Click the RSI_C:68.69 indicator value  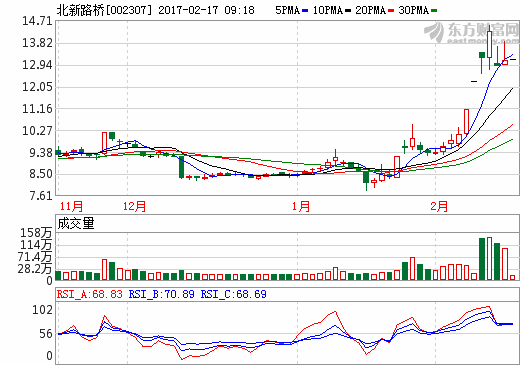click(x=233, y=294)
